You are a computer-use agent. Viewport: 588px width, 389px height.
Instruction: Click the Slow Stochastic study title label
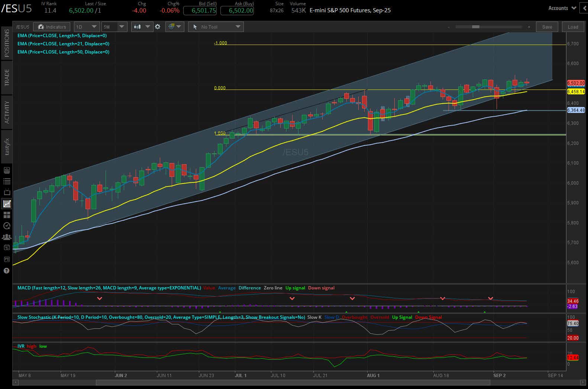coord(161,317)
